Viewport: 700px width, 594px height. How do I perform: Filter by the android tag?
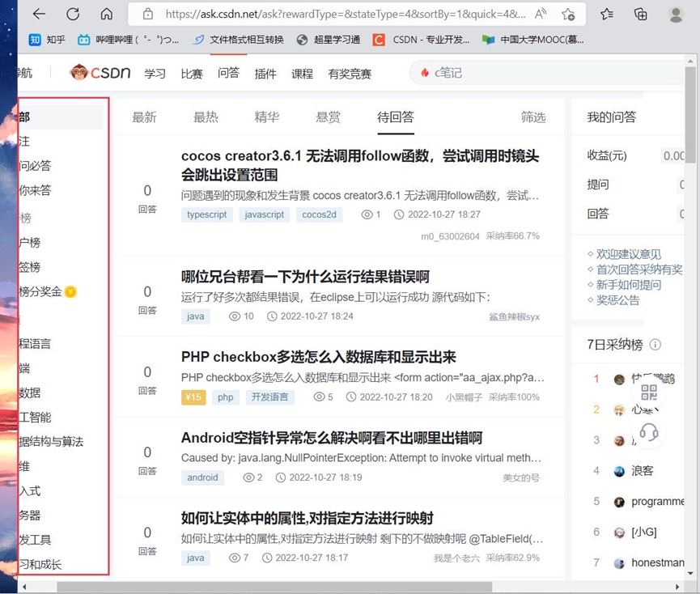202,477
